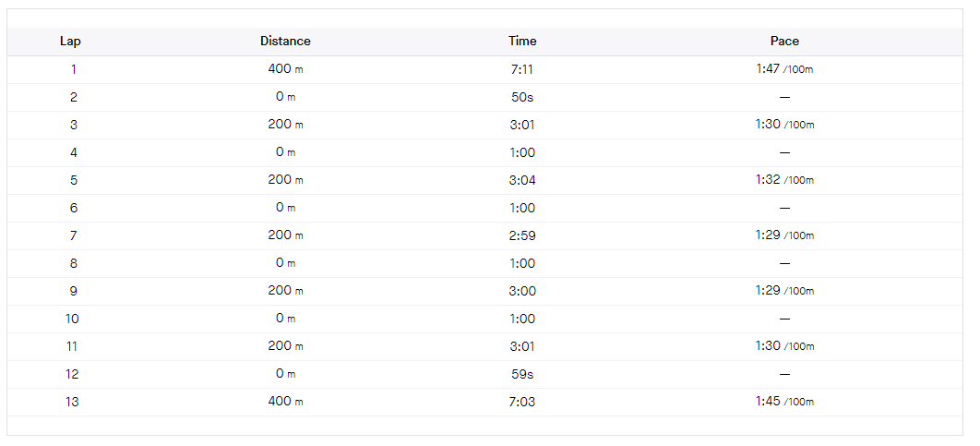980x446 pixels.
Task: Select the 0 m distance for lap 6
Action: (x=285, y=208)
